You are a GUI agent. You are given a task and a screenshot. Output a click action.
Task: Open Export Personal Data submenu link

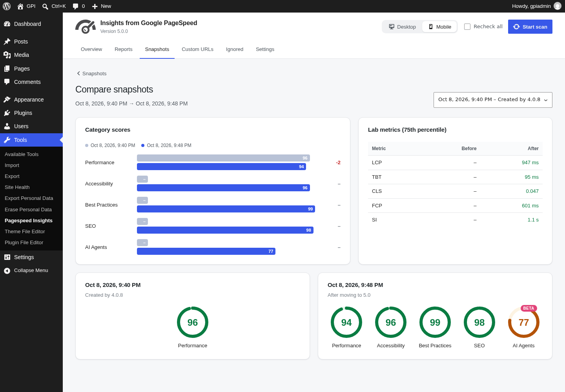point(29,198)
